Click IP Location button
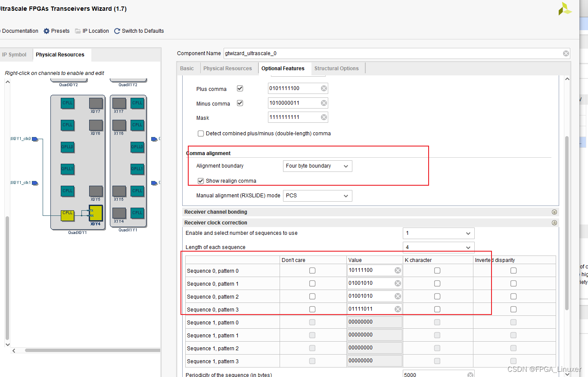The height and width of the screenshot is (377, 588). (x=92, y=31)
